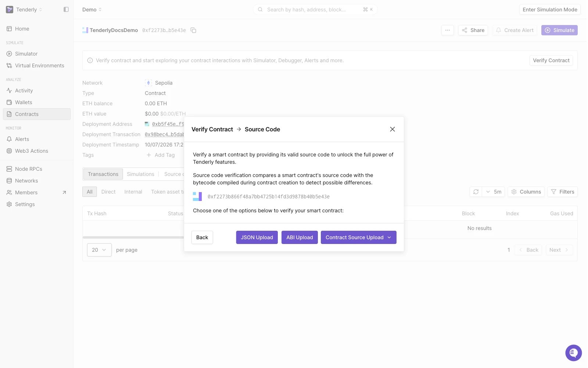Click the refresh transactions icon
The width and height of the screenshot is (588, 368).
click(x=476, y=192)
